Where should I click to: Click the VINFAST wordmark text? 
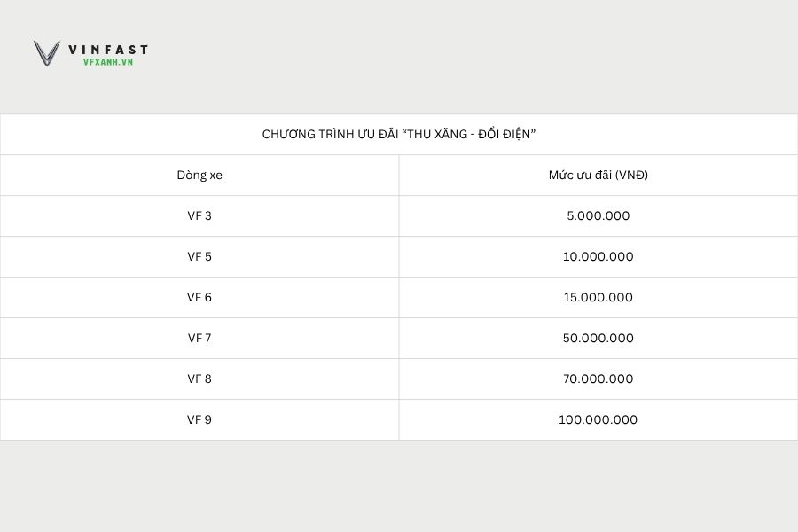[108, 50]
